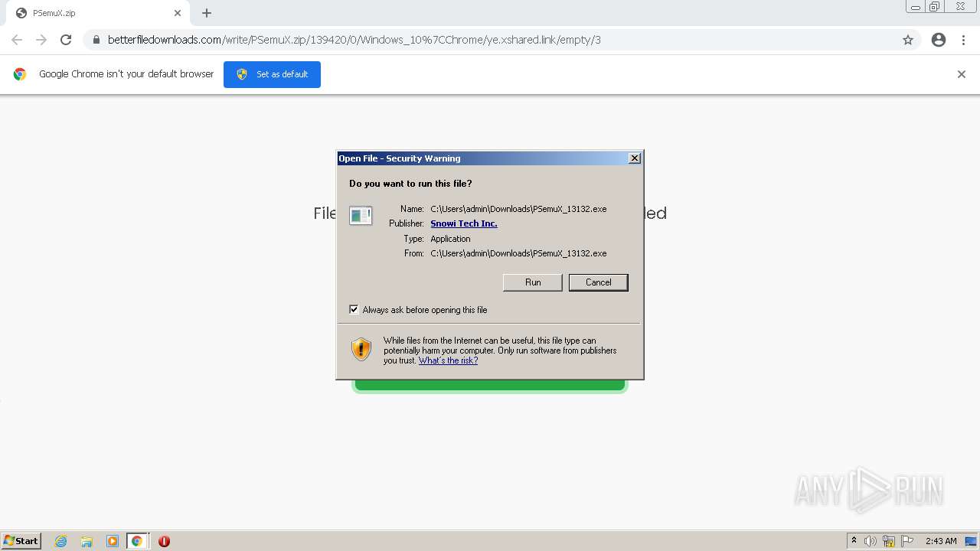Click the taskbar clock showing 2:43 AM
Image resolution: width=980 pixels, height=551 pixels.
[x=941, y=541]
